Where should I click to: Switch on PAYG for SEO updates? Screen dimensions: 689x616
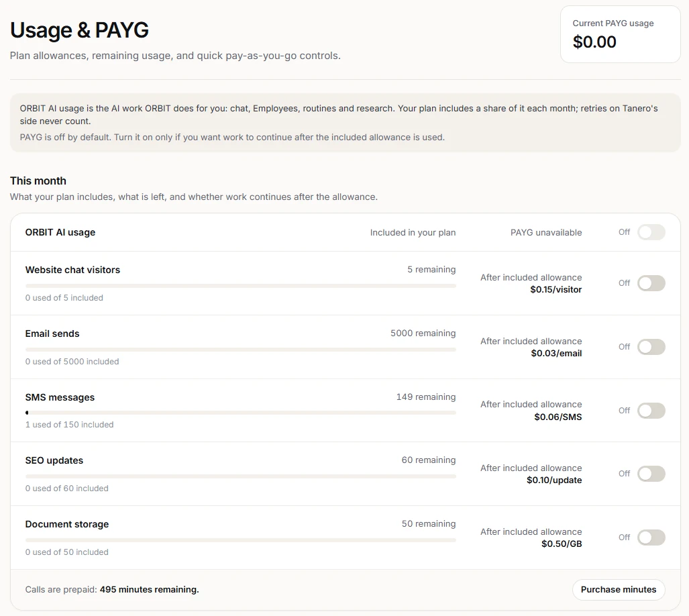[651, 474]
